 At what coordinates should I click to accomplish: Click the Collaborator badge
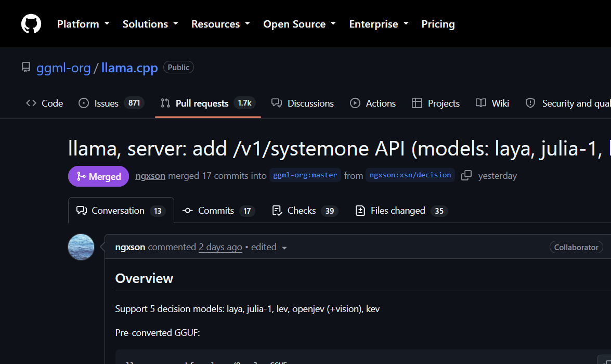[576, 248]
